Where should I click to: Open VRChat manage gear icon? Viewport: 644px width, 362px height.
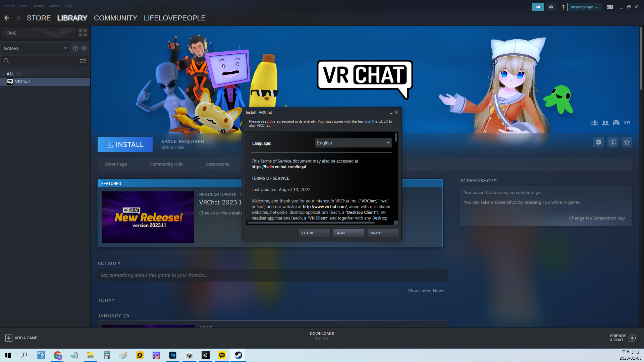pyautogui.click(x=598, y=142)
